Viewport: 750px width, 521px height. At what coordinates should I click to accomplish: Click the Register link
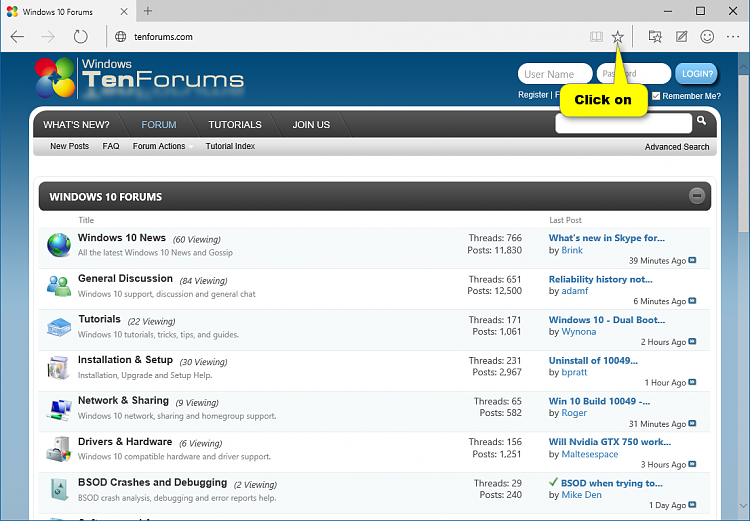pyautogui.click(x=533, y=95)
